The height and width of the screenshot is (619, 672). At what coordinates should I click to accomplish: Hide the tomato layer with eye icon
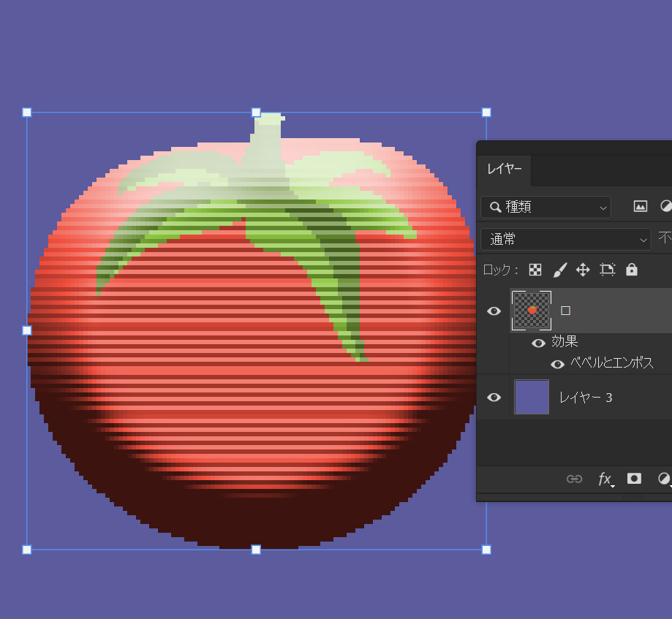click(x=494, y=311)
